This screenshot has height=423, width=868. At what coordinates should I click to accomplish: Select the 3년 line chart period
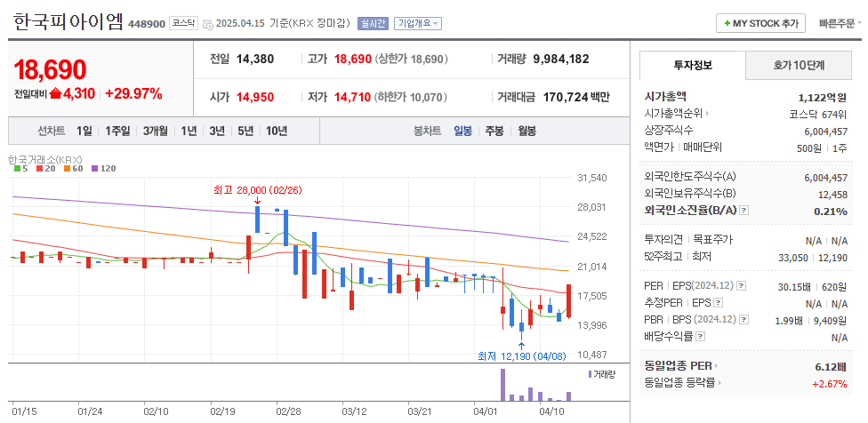(x=217, y=131)
